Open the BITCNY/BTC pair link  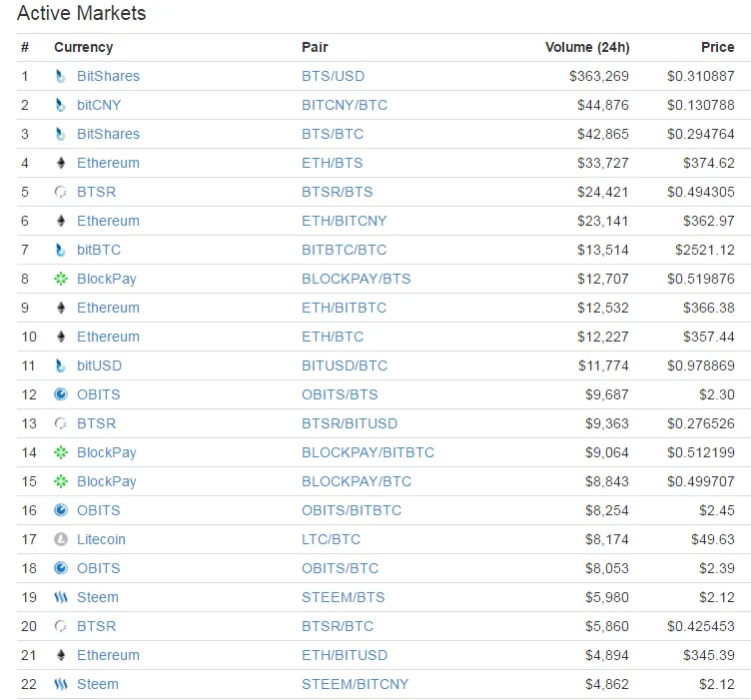345,105
